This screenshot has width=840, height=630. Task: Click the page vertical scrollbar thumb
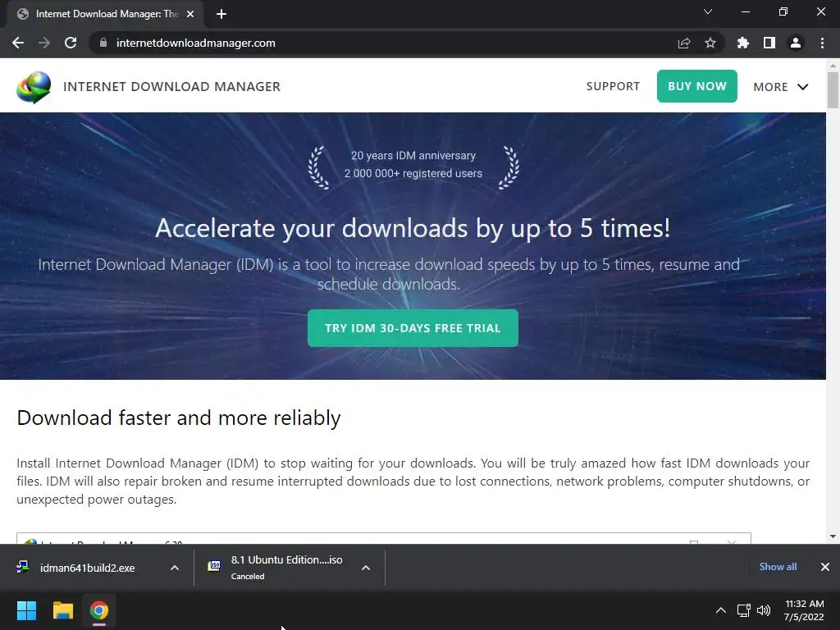833,90
